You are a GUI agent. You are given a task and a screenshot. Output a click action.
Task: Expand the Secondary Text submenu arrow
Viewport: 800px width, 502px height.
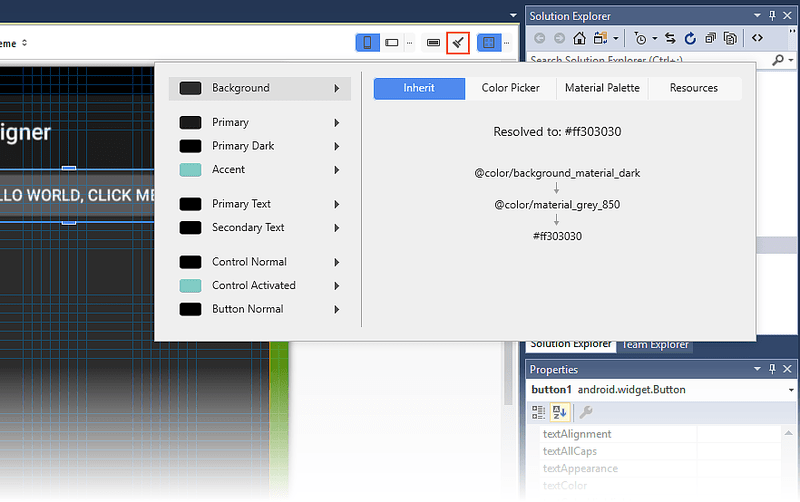tap(337, 228)
